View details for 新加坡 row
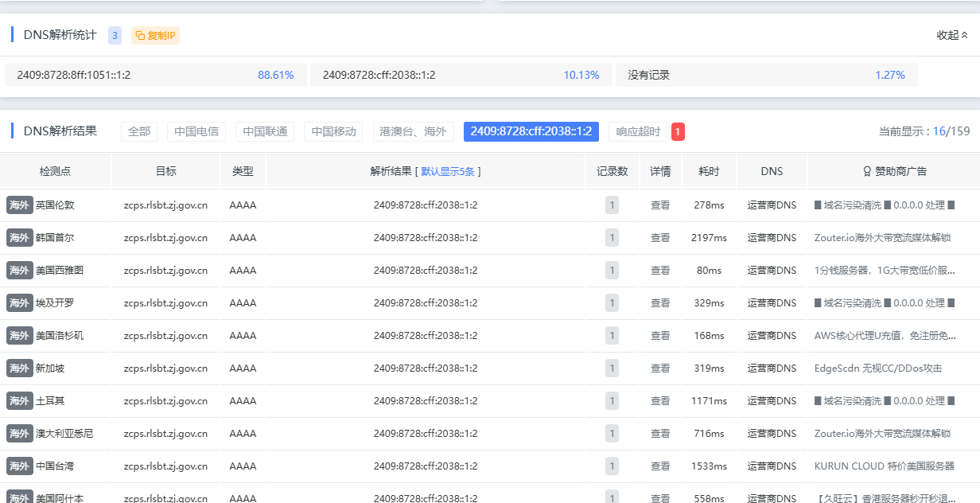 (x=660, y=368)
